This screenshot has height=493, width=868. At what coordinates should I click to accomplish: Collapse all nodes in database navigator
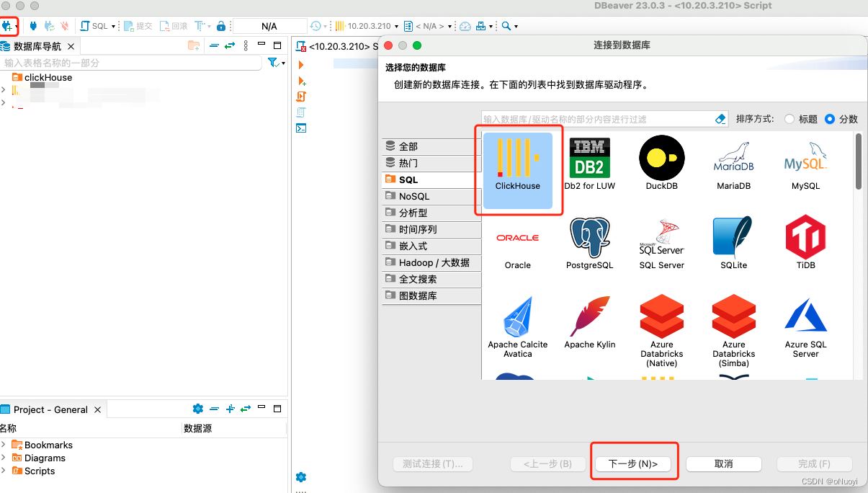point(214,45)
